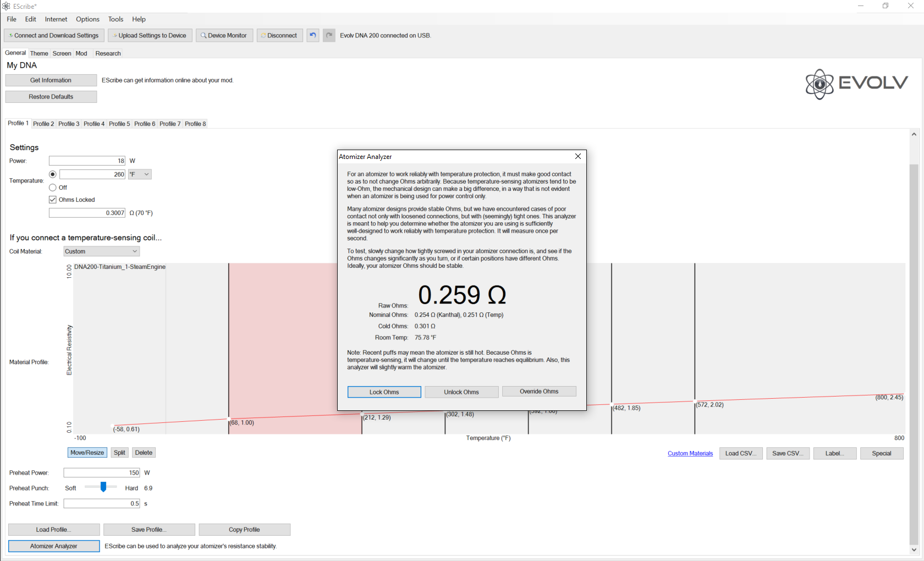Click the Power input field
This screenshot has height=561, width=924.
pyautogui.click(x=87, y=161)
